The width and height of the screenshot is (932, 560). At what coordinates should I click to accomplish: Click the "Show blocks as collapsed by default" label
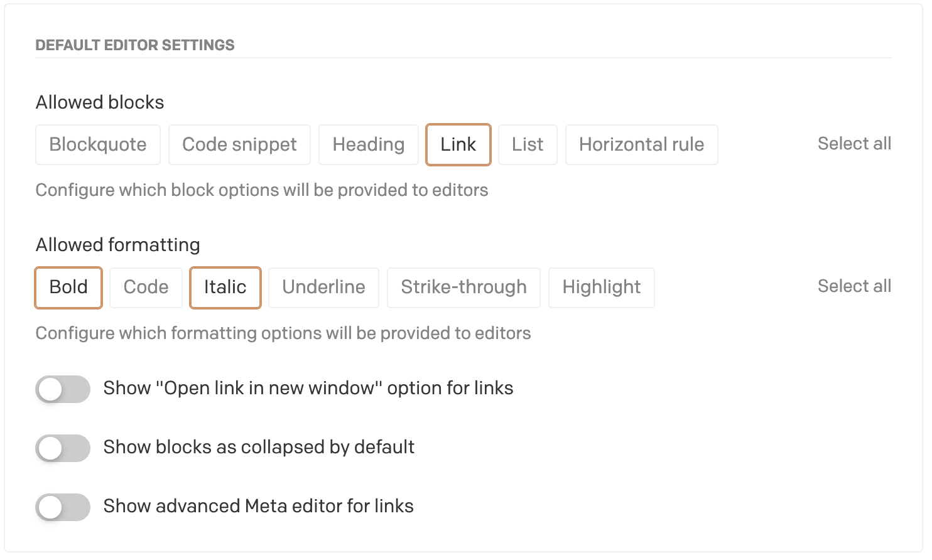click(259, 447)
